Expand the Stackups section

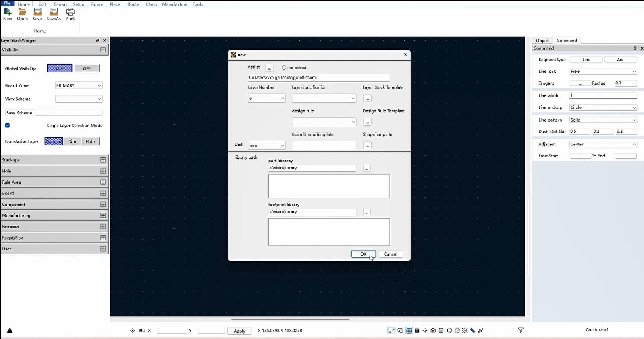[103, 160]
